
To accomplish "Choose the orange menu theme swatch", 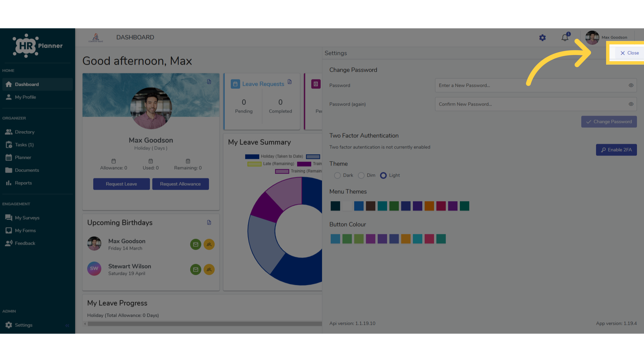I will pos(429,206).
